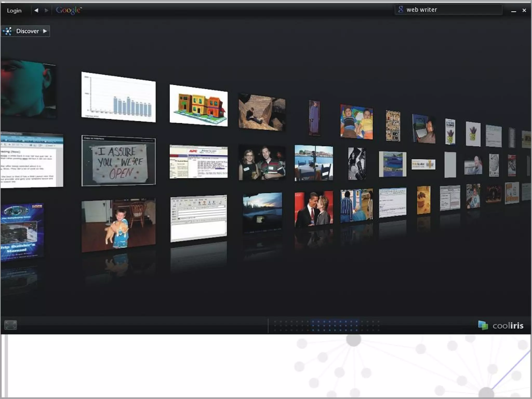Click the Discover button
The height and width of the screenshot is (399, 532).
coord(27,31)
